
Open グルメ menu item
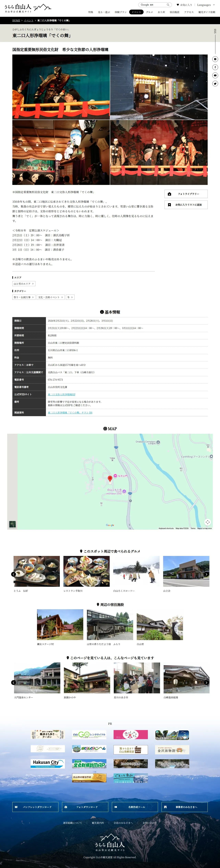pyautogui.click(x=149, y=12)
